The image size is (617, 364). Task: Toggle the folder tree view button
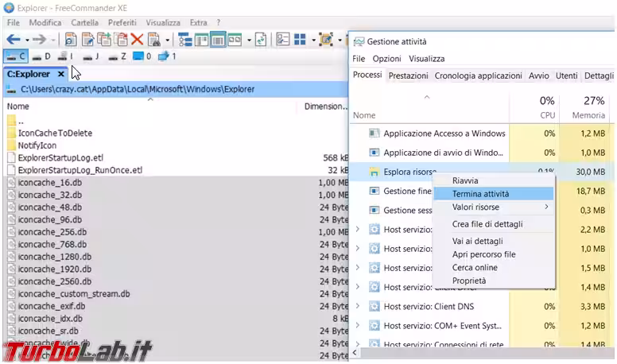pyautogui.click(x=184, y=39)
